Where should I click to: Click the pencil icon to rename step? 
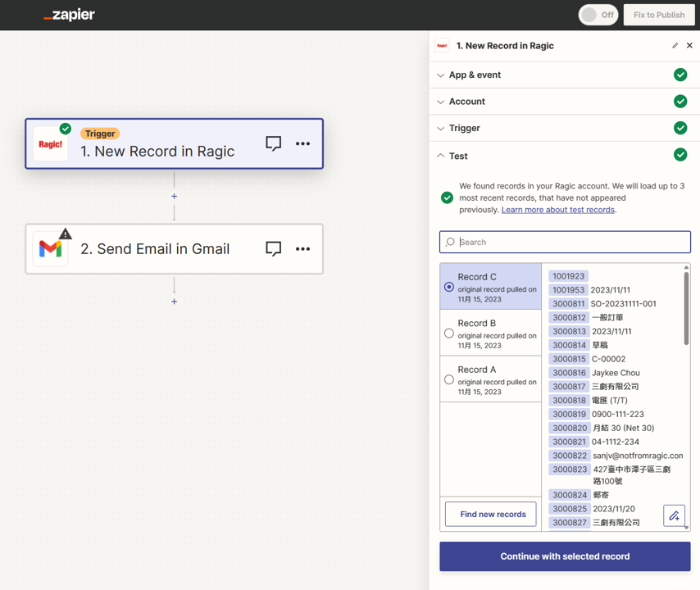[675, 46]
